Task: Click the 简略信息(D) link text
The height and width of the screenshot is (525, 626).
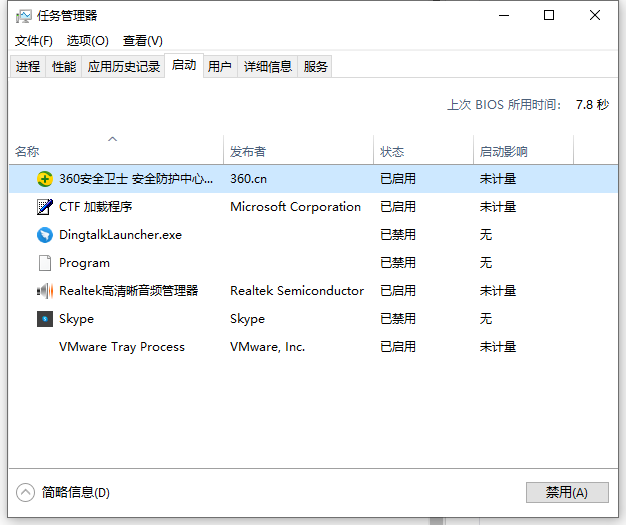Action: tap(76, 492)
